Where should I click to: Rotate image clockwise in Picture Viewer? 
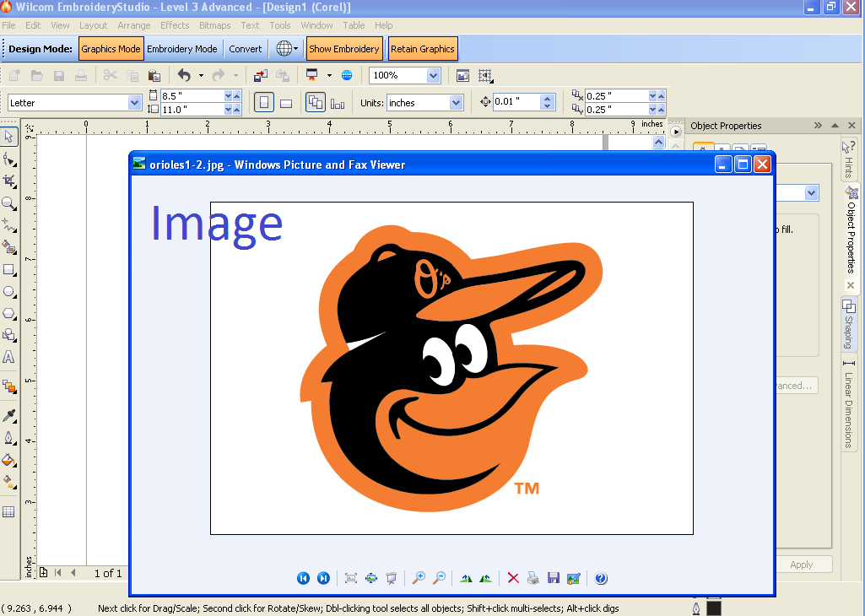[x=466, y=578]
